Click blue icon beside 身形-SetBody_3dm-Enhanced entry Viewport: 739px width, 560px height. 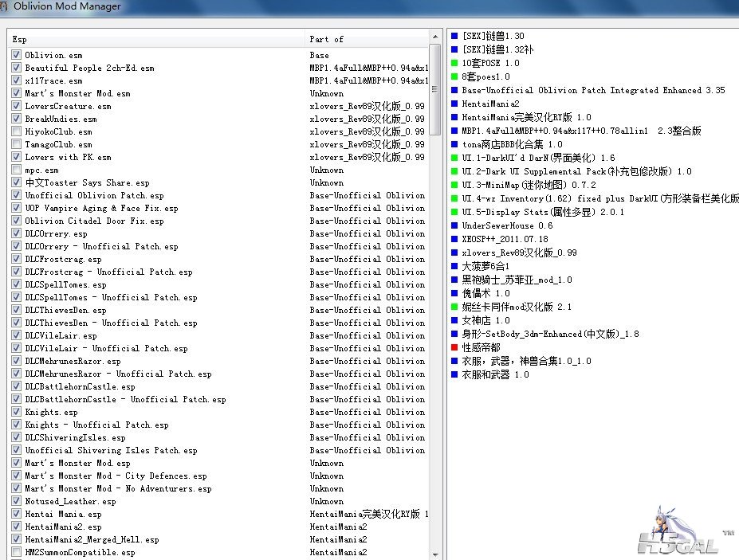pos(454,334)
